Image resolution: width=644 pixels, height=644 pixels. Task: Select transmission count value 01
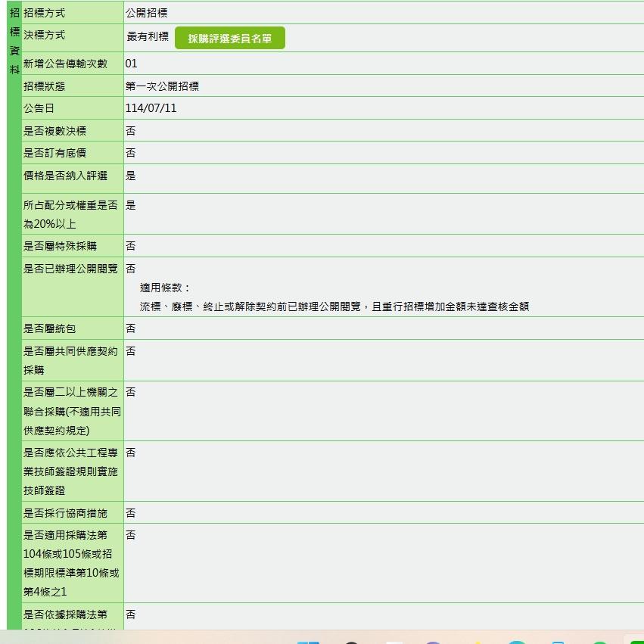(132, 64)
